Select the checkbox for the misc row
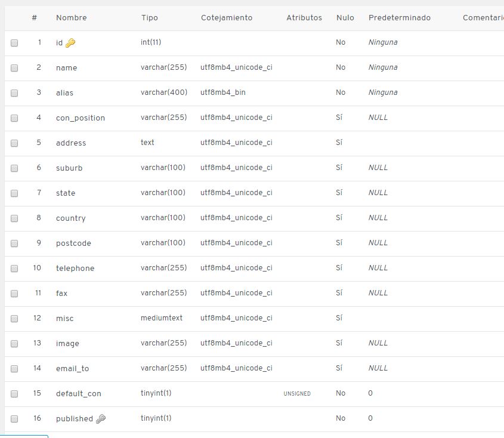 (14, 319)
